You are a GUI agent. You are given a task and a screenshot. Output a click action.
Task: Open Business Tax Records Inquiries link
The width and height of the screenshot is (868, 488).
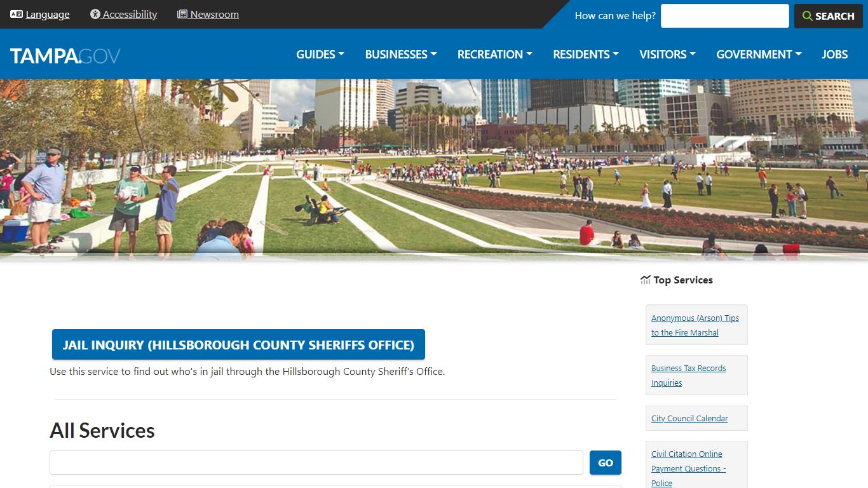click(689, 376)
